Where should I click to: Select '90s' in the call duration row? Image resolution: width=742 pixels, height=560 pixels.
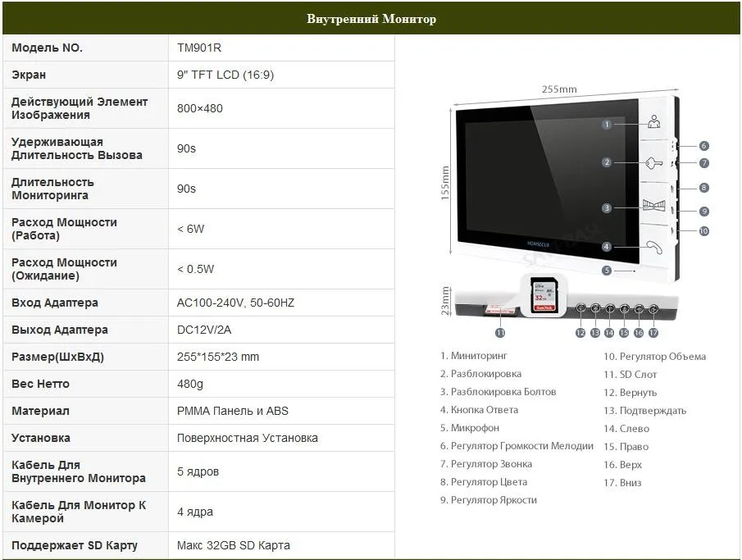186,148
